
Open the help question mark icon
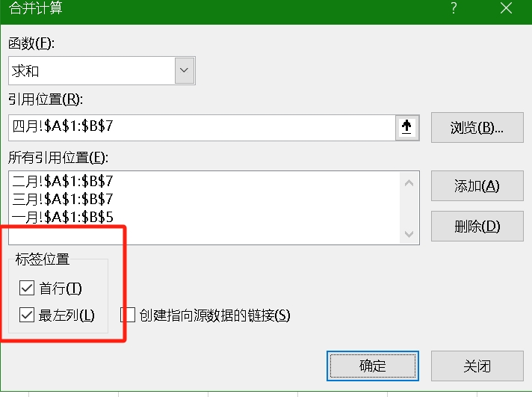click(x=454, y=7)
